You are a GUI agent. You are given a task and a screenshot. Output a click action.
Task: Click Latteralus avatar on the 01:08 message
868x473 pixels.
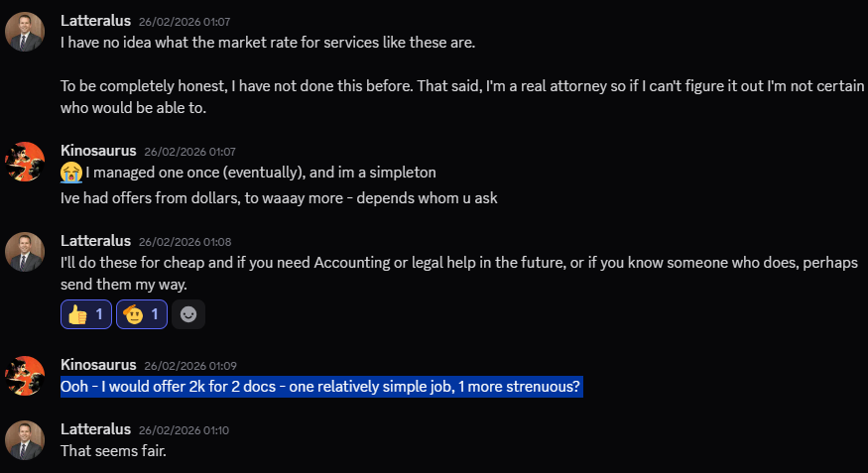(25, 252)
